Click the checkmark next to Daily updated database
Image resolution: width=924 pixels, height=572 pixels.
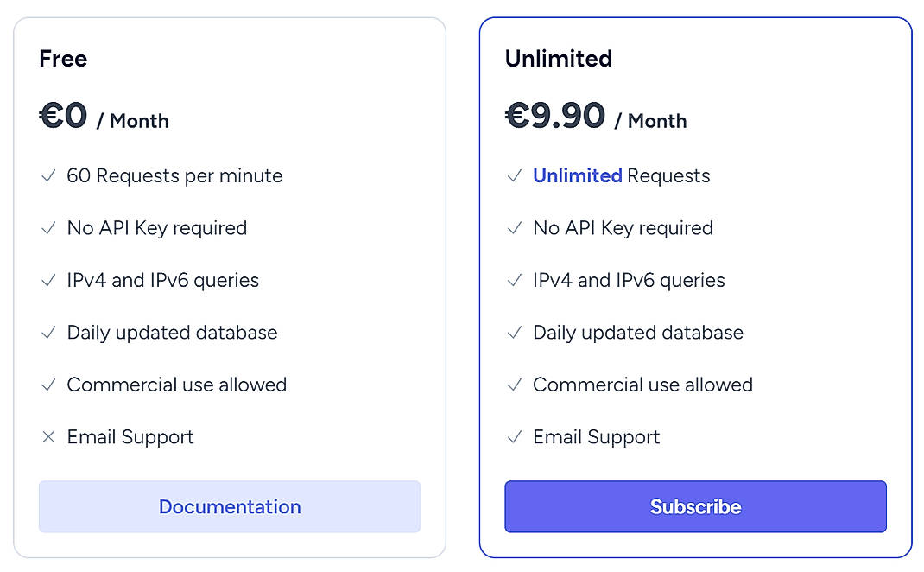click(49, 333)
